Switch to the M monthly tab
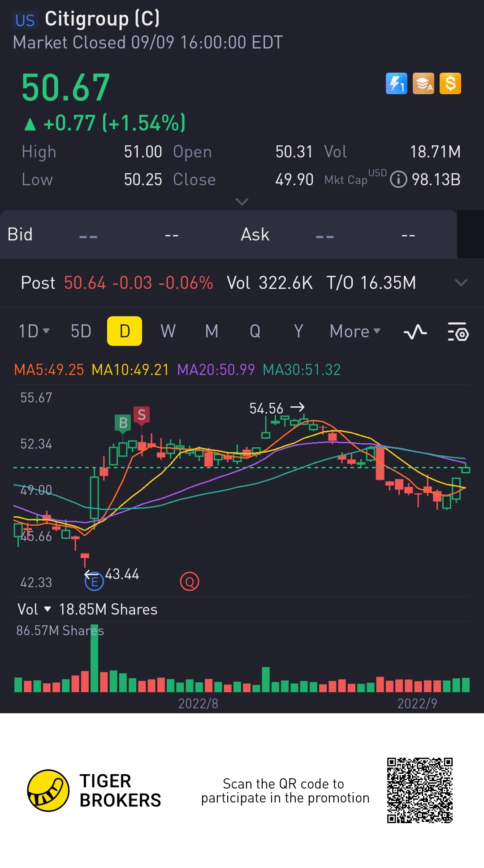The width and height of the screenshot is (484, 868). 212,331
